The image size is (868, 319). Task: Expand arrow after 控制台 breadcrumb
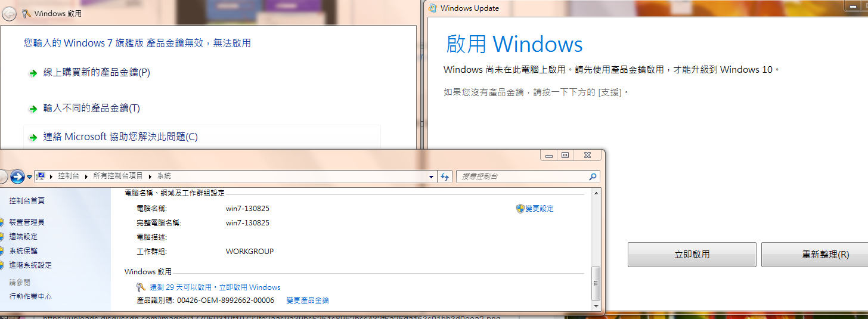86,176
